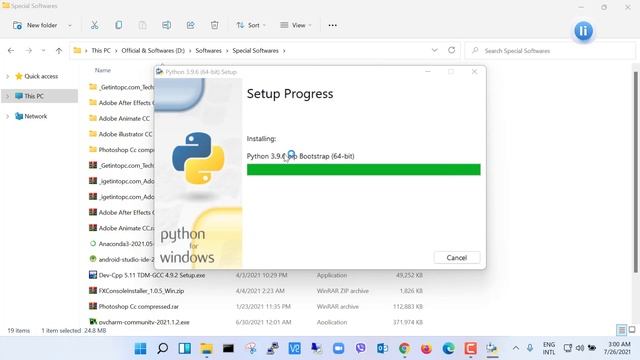
Task: Click the volume speaker tray icon
Action: 580,348
